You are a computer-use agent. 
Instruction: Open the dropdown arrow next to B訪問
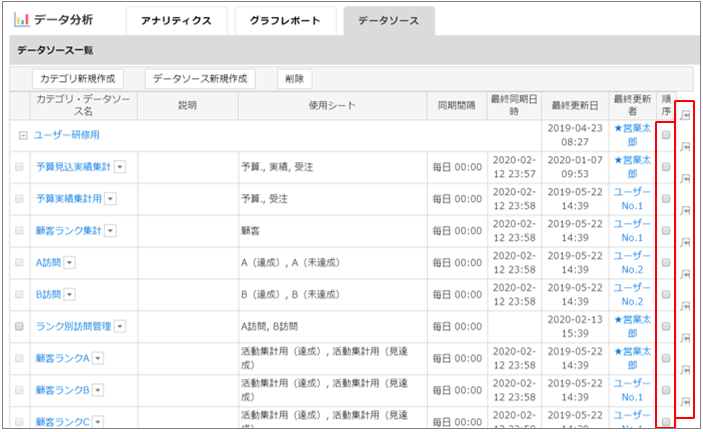coord(69,294)
